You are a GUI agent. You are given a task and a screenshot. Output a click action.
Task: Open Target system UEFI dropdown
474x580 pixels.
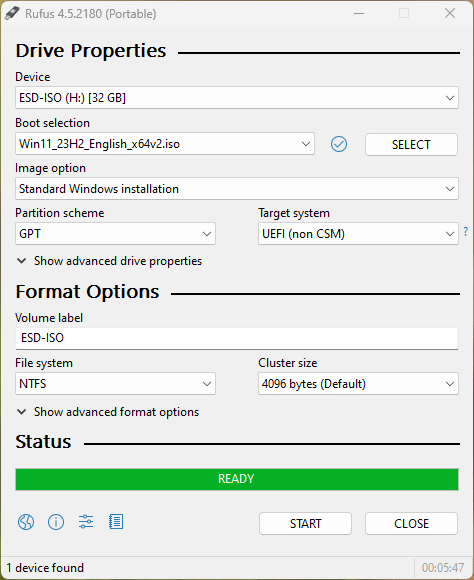pyautogui.click(x=358, y=233)
